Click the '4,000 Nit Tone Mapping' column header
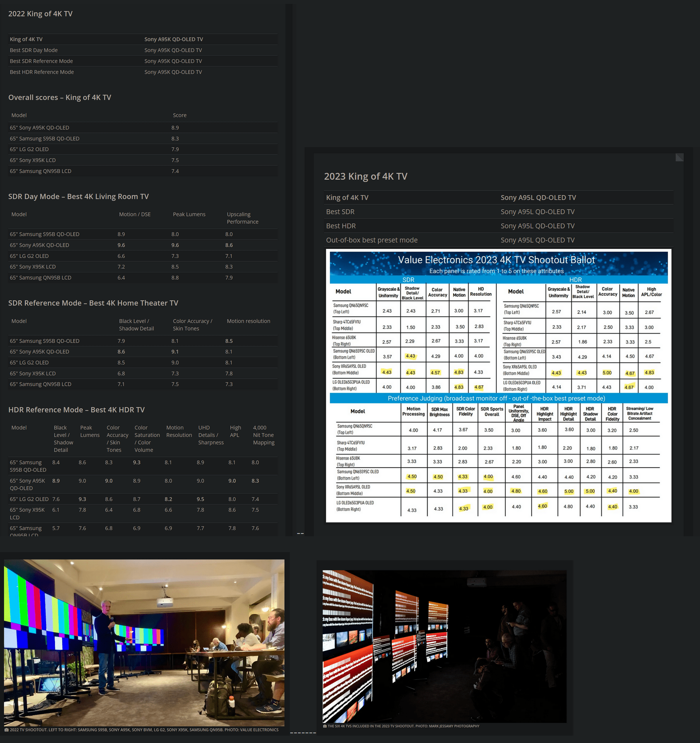The width and height of the screenshot is (700, 743). click(x=264, y=435)
